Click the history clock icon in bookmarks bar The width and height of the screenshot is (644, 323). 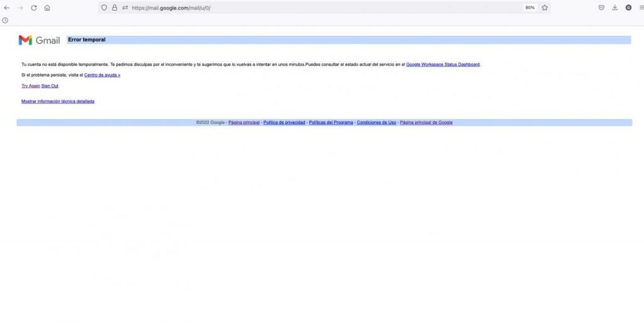5,20
